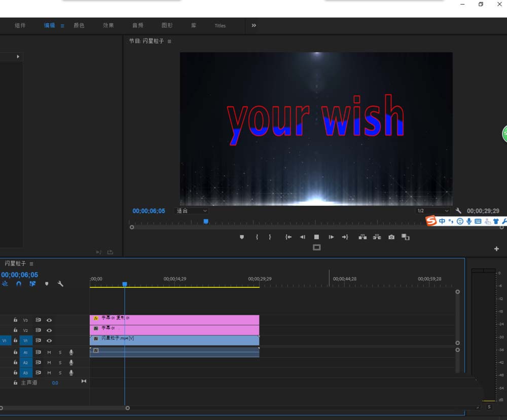Expand the left panel arrow
The height and width of the screenshot is (420, 507).
pyautogui.click(x=18, y=57)
